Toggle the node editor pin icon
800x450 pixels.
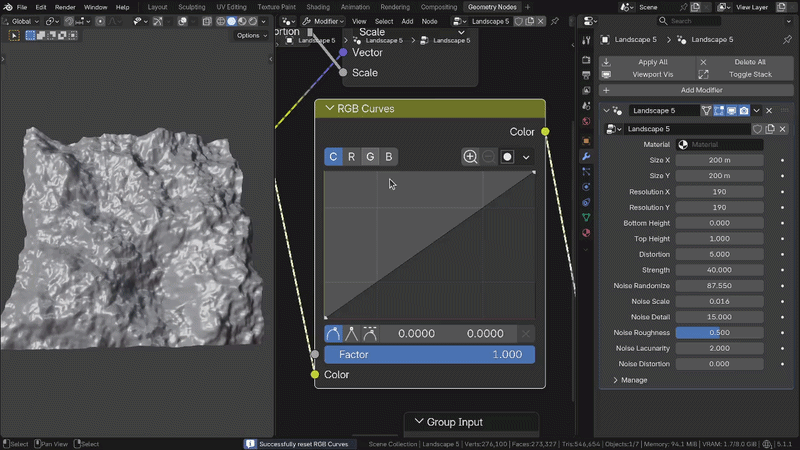coord(555,21)
